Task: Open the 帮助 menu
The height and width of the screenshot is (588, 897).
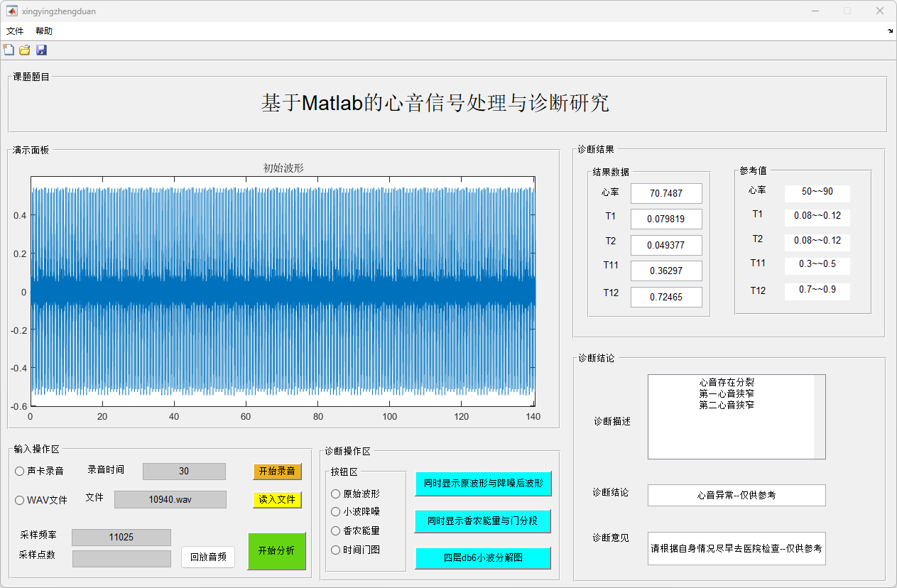Action: click(44, 31)
